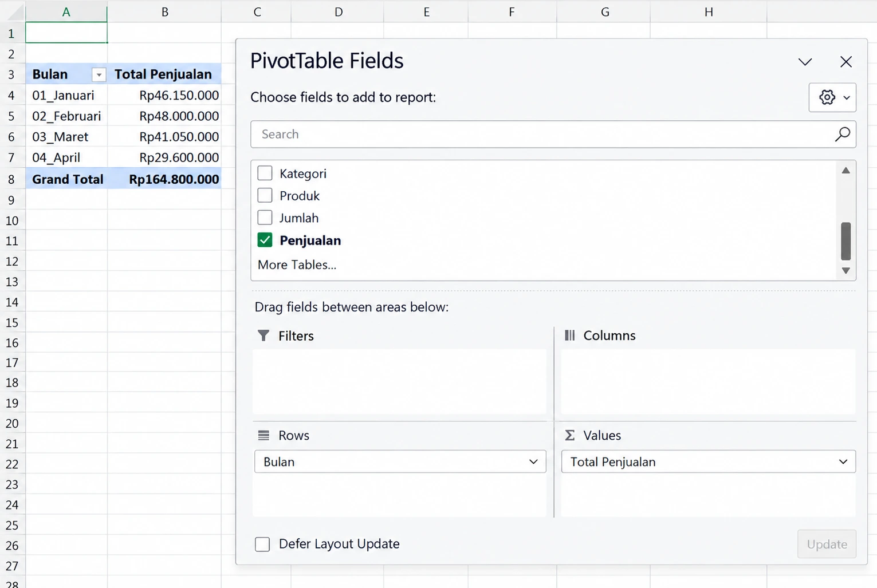Click the Jumlah field name
This screenshot has height=588, width=877.
pos(299,218)
